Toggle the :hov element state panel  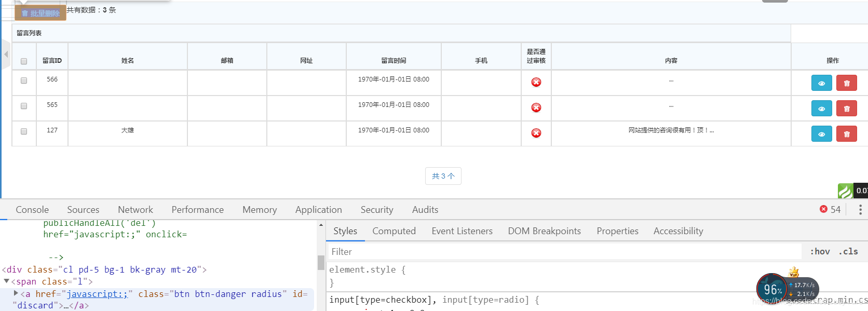coord(820,251)
